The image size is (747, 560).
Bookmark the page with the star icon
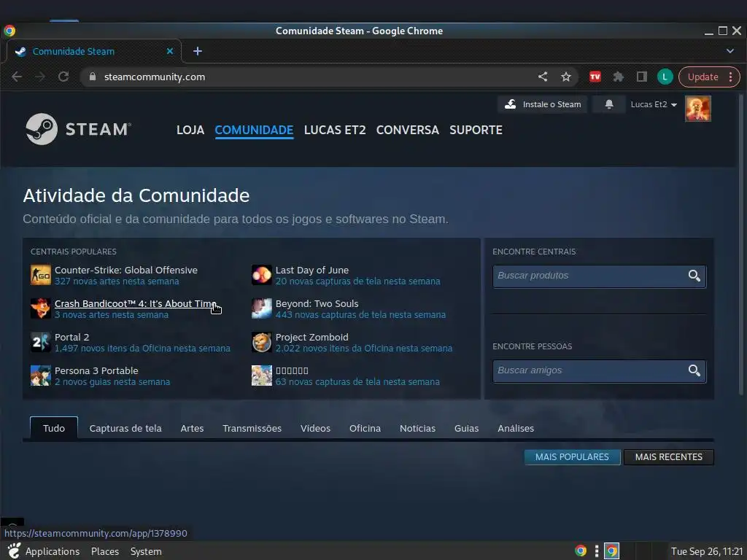point(565,77)
